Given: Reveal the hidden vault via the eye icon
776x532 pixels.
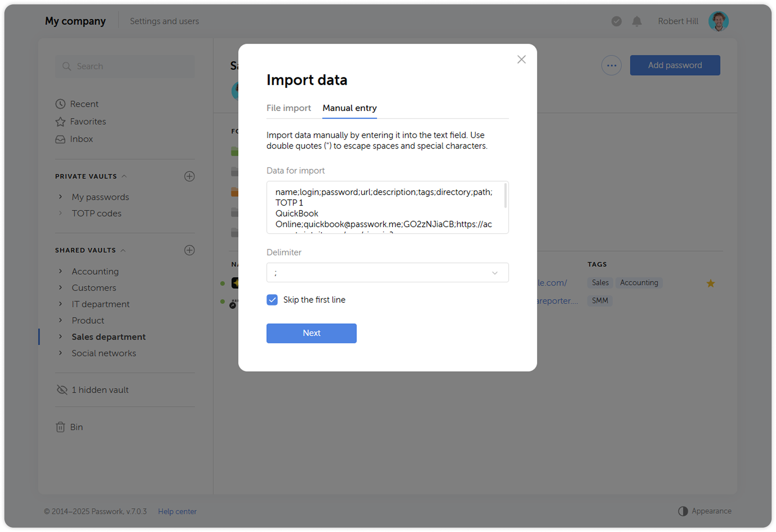Looking at the screenshot, I should tap(61, 389).
